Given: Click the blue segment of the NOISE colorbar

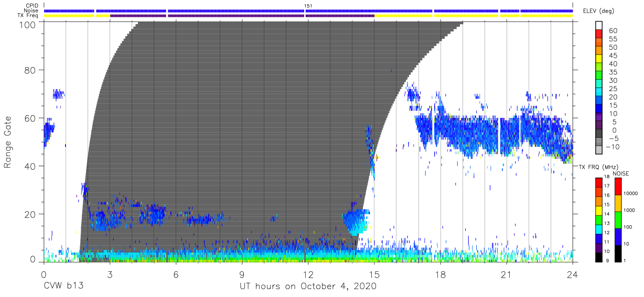Looking at the screenshot, I should pos(618,236).
